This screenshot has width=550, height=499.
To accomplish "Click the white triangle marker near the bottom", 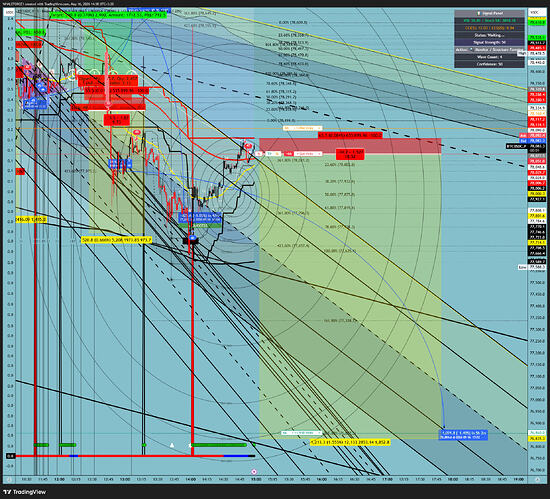I will [172, 445].
